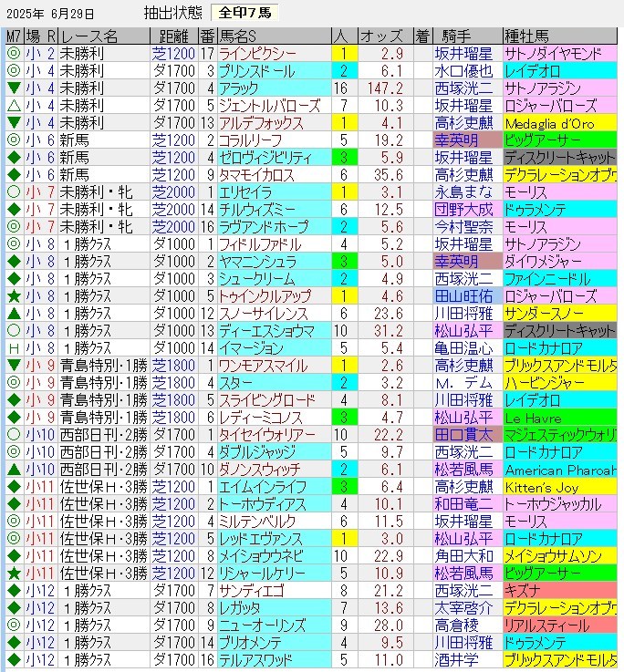Click the diamond mark beside テルアスワッド

click(x=15, y=659)
